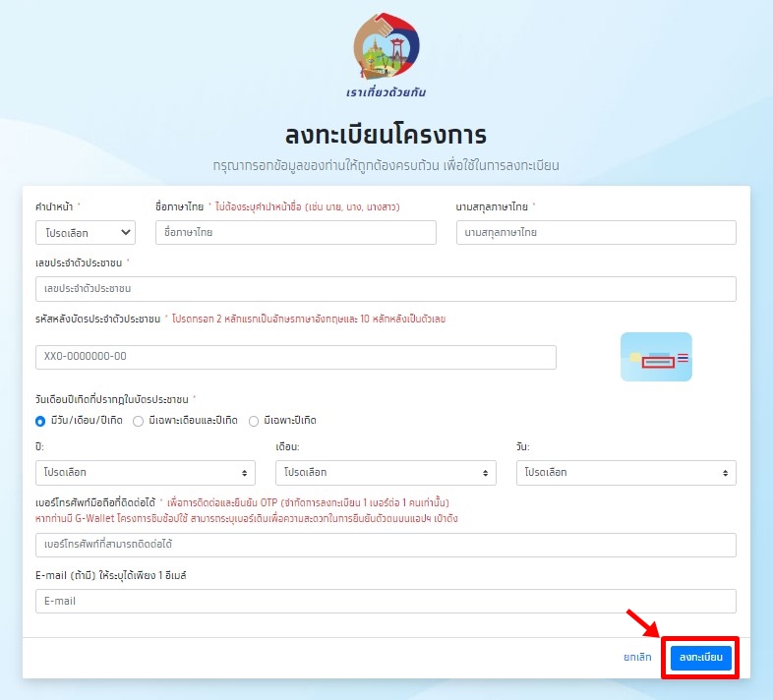Open the วัน day dropdown

[626, 473]
